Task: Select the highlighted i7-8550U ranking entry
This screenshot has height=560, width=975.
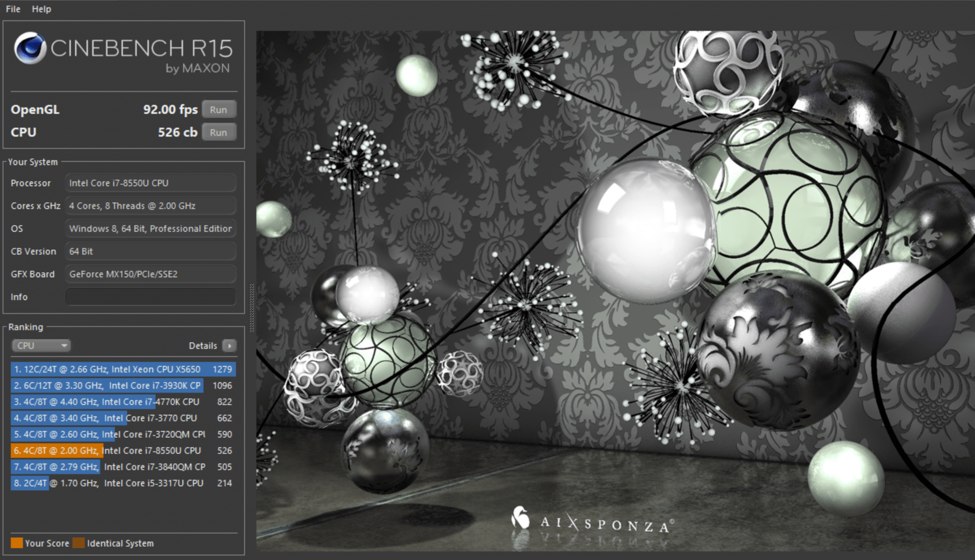Action: (123, 451)
